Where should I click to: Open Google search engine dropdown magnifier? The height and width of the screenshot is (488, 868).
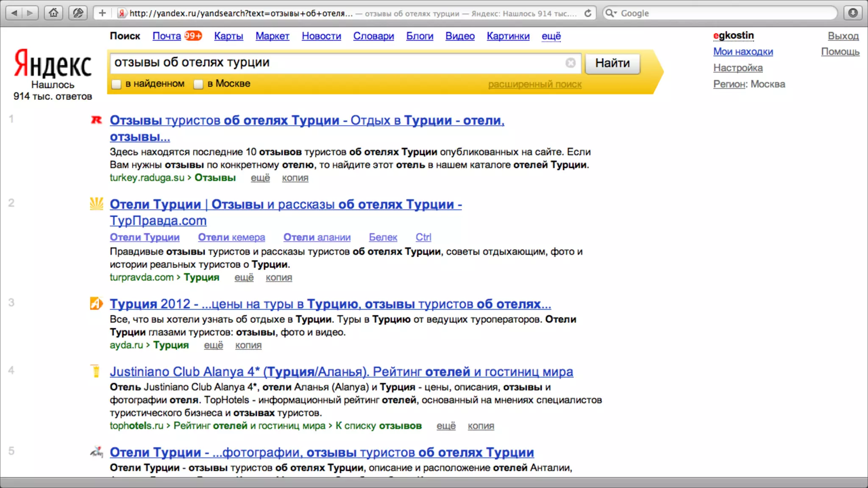(611, 13)
